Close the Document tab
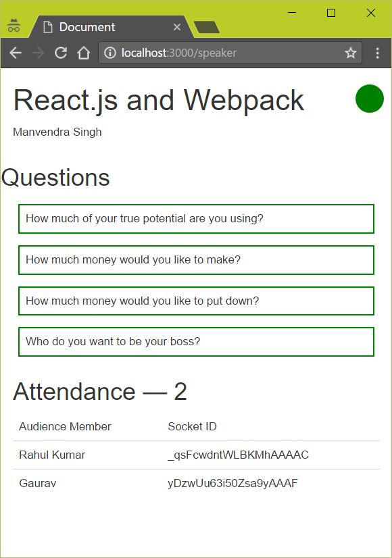The width and height of the screenshot is (392, 558). [x=177, y=27]
